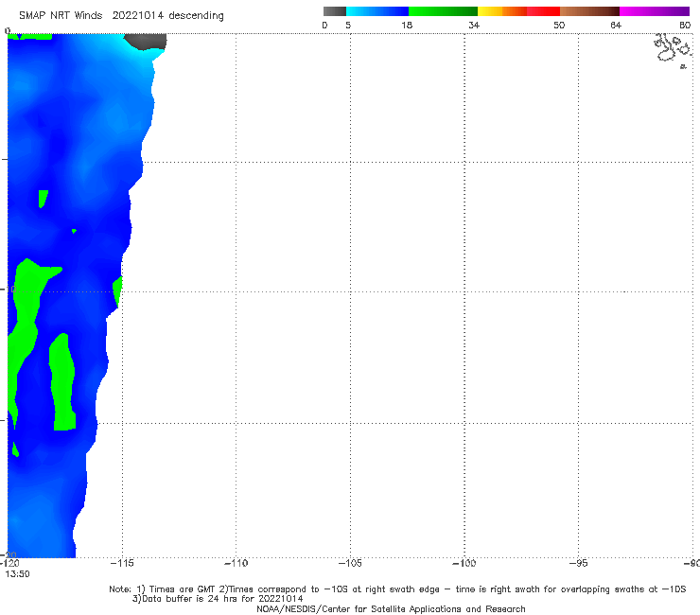Click the red segment of the color bar

[x=543, y=11]
